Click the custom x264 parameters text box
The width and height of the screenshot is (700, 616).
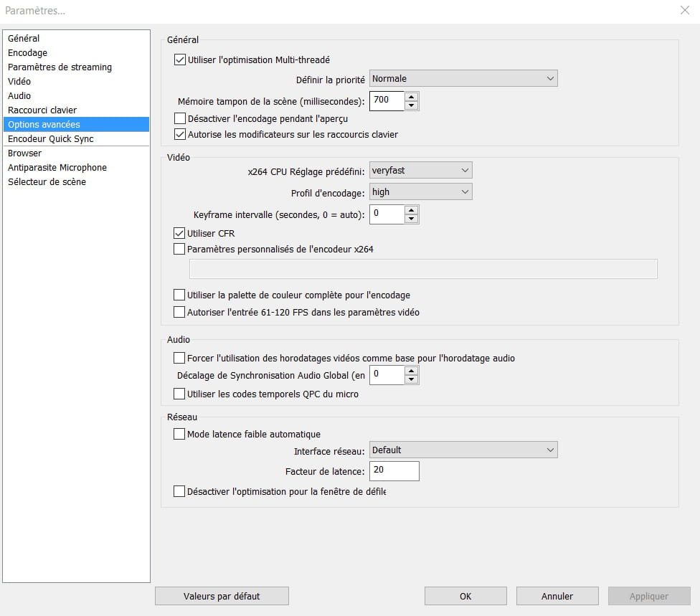point(423,269)
